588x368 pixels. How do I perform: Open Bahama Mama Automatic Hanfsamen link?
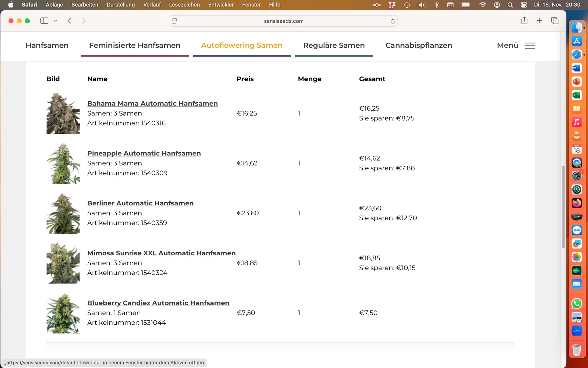[153, 103]
